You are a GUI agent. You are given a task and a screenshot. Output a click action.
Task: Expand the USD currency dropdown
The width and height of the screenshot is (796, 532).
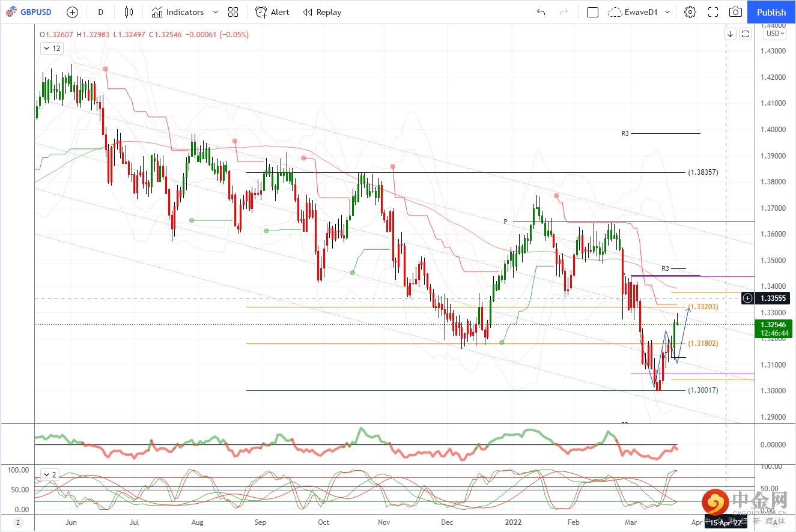(775, 34)
